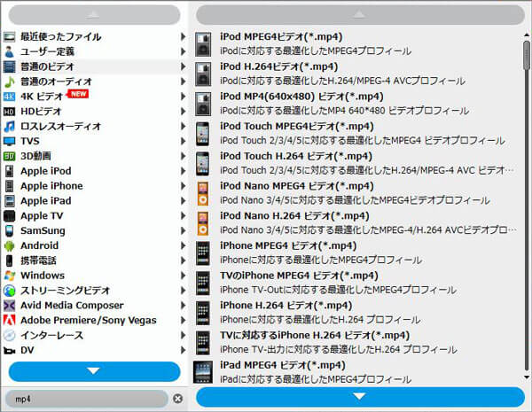This screenshot has height=412, width=532.
Task: Click the iPad MPEG4 profile thumbnail
Action: point(203,372)
